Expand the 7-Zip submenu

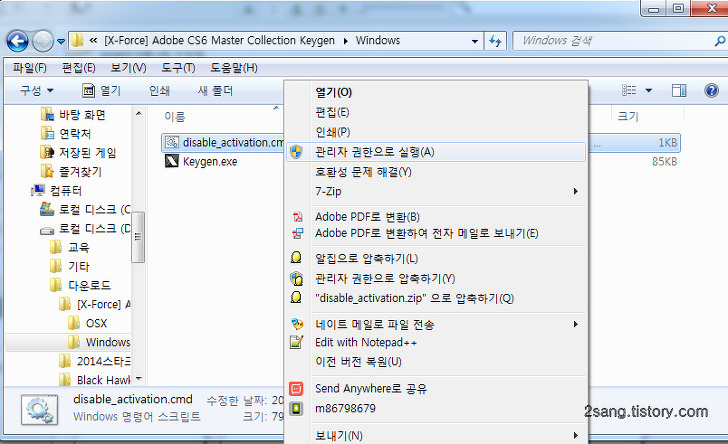(436, 191)
